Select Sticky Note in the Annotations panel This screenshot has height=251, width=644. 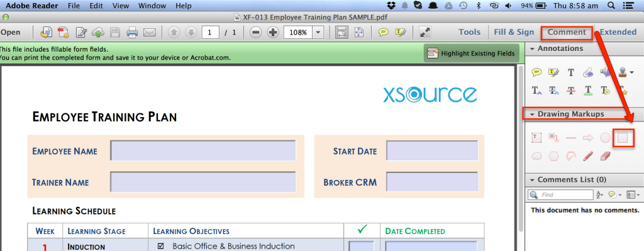[536, 73]
